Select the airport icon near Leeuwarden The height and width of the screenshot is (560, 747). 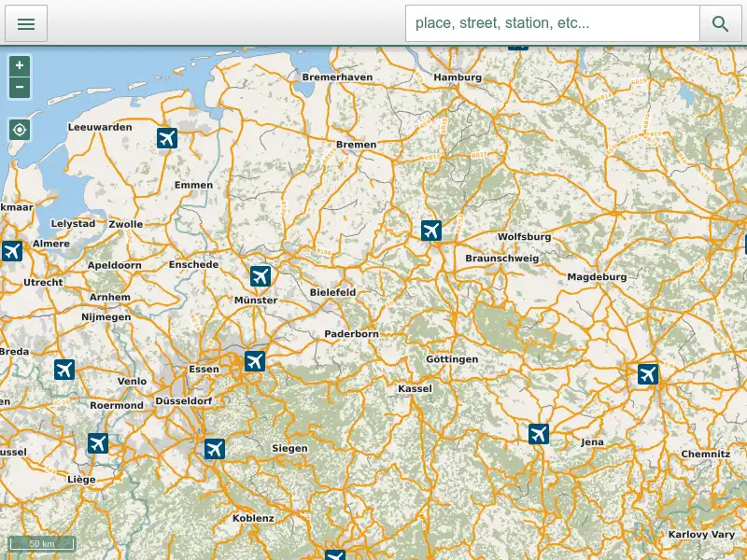167,138
